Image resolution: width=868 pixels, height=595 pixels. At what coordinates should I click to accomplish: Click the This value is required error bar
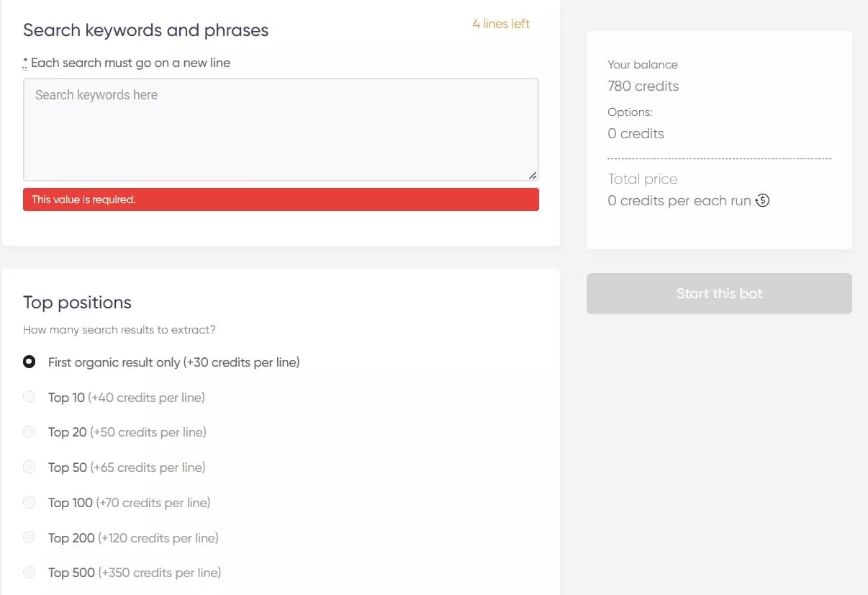click(x=281, y=200)
